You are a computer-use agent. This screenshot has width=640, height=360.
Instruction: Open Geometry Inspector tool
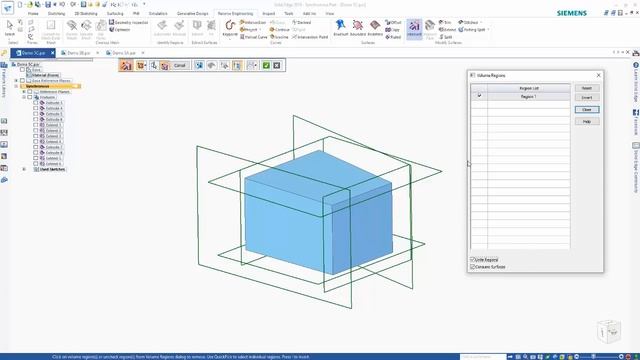(129, 22)
